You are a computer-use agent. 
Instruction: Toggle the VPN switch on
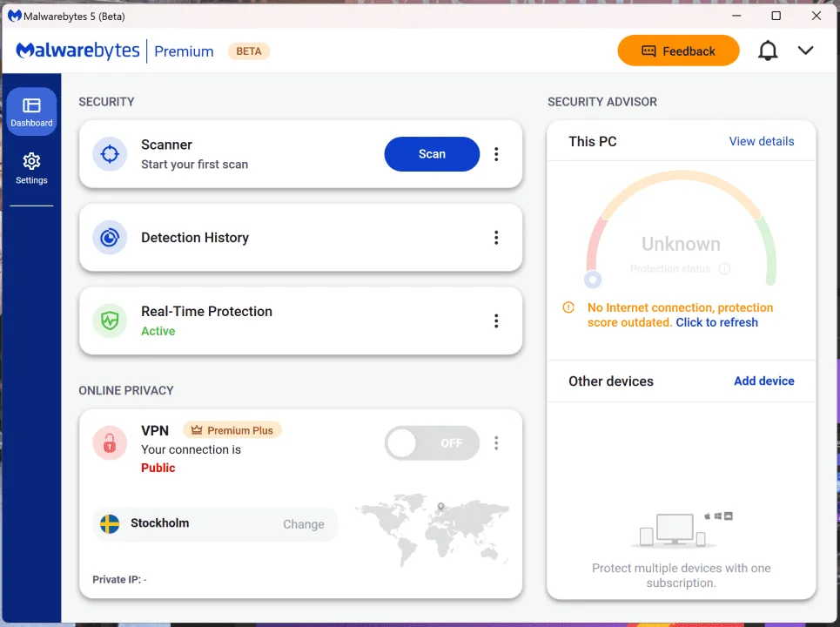[432, 443]
